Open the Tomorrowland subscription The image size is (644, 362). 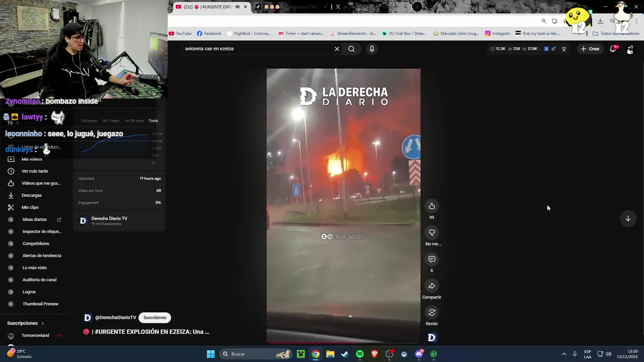pos(35,336)
